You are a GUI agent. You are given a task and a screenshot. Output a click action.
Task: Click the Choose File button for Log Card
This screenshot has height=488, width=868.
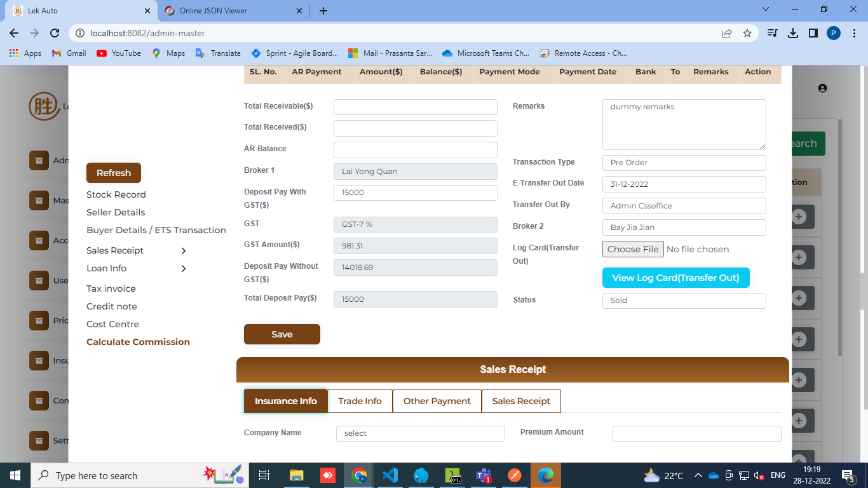633,249
